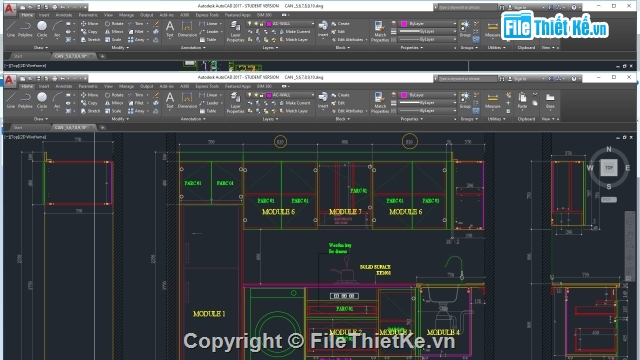Image resolution: width=640 pixels, height=360 pixels.
Task: Choose the Mirror command in the lower window
Action: pyautogui.click(x=114, y=103)
